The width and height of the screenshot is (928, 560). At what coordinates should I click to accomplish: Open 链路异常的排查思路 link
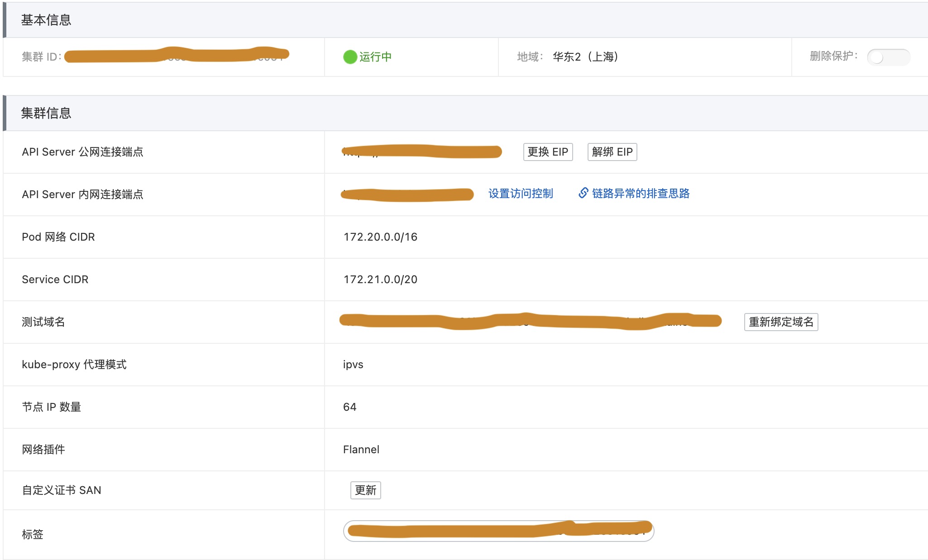click(x=641, y=194)
